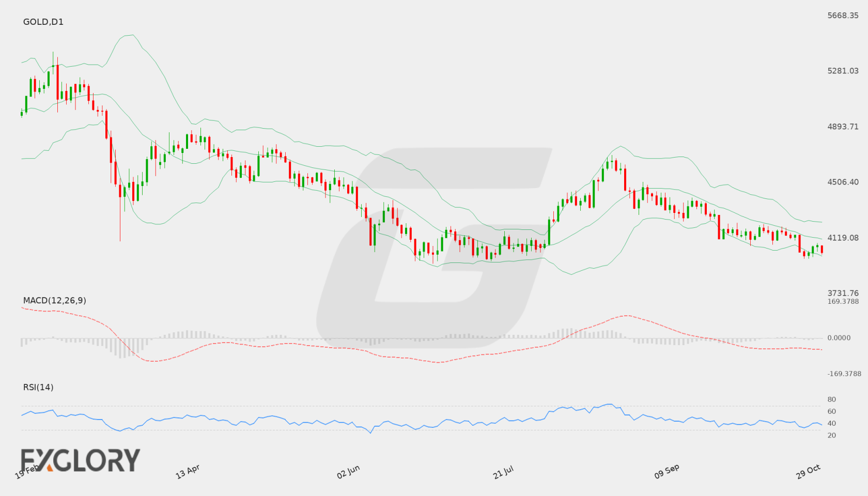This screenshot has width=868, height=496.
Task: Click the RSI(14) indicator label
Action: click(38, 387)
